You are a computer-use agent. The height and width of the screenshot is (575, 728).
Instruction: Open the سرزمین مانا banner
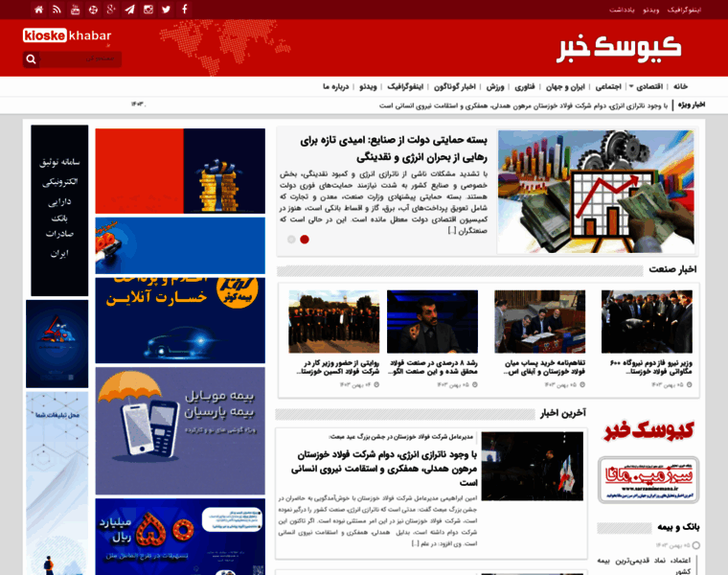(x=648, y=480)
